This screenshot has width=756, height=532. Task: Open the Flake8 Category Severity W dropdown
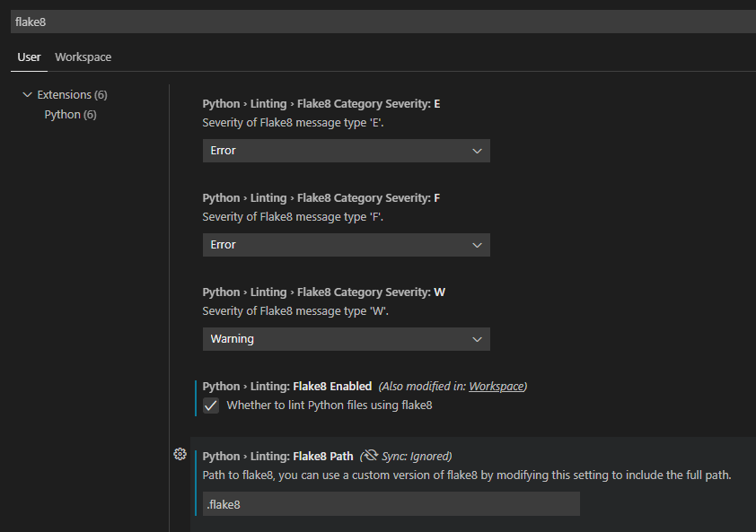point(346,339)
